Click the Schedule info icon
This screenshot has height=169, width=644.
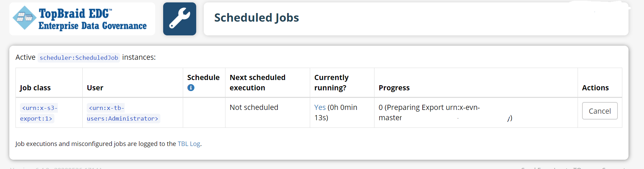191,88
